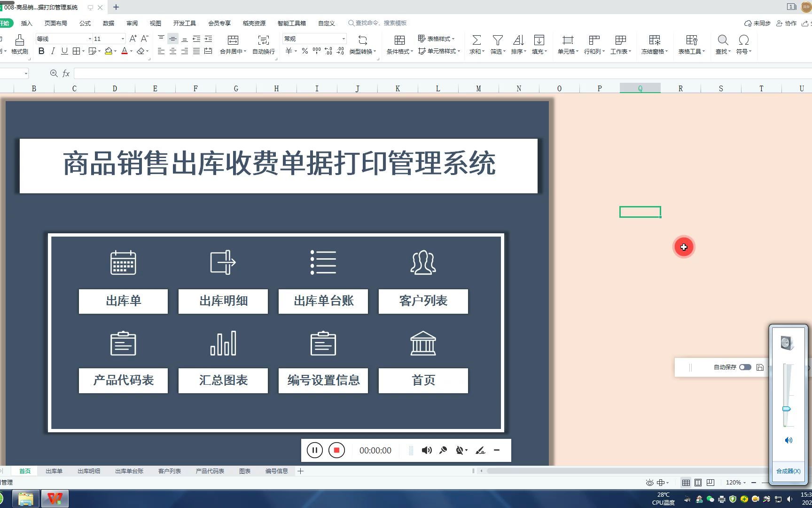
Task: Toggle right text alignment
Action: pyautogui.click(x=185, y=51)
